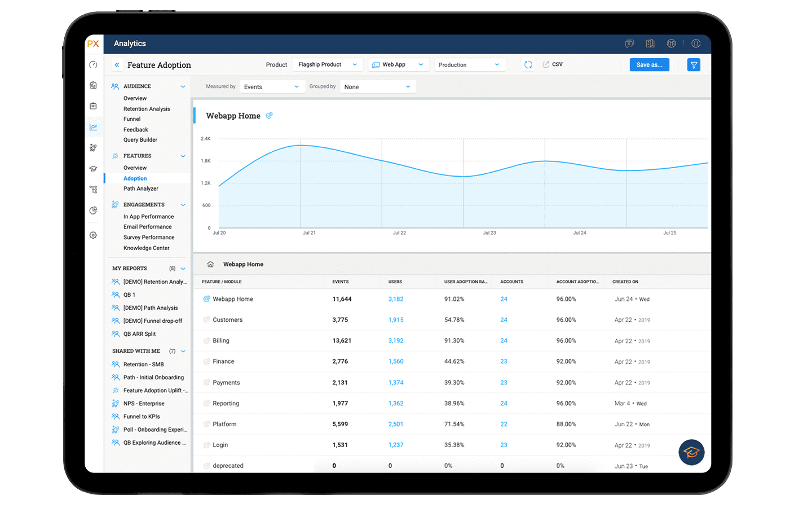Open the Grouped by None dropdown
This screenshot has width=812, height=508.
click(x=377, y=87)
